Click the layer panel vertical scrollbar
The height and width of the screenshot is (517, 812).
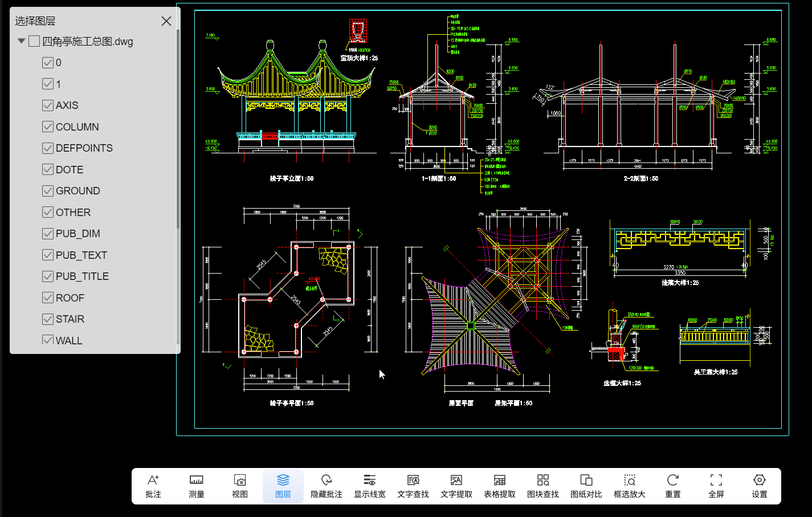click(178, 131)
